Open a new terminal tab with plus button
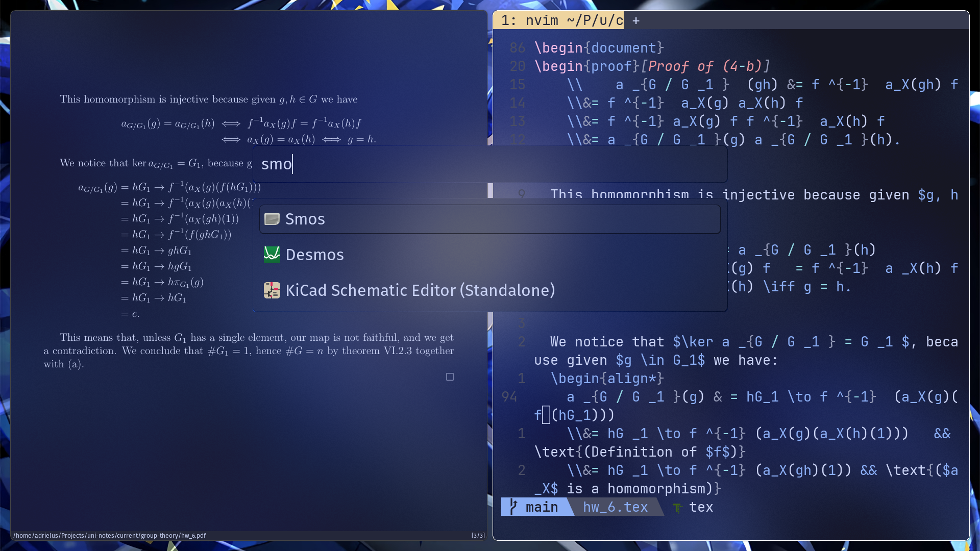This screenshot has width=980, height=551. (636, 21)
